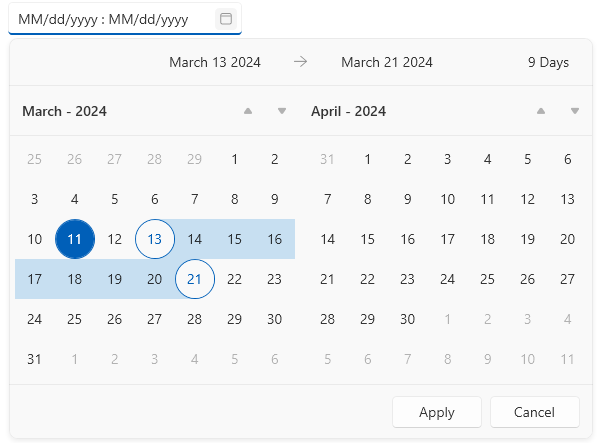The width and height of the screenshot is (604, 448).
Task: Select range start date March 13
Action: [155, 239]
